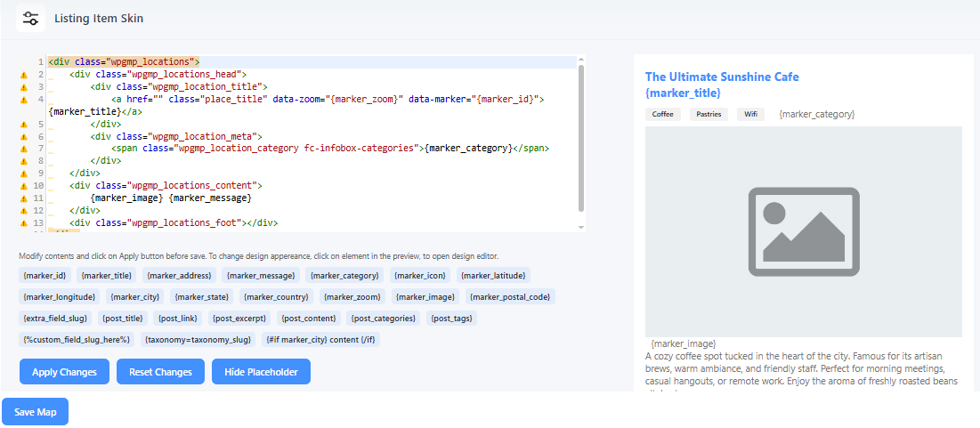Pick the {marker_latitude} placeholder tag
The width and height of the screenshot is (980, 428).
click(x=494, y=276)
